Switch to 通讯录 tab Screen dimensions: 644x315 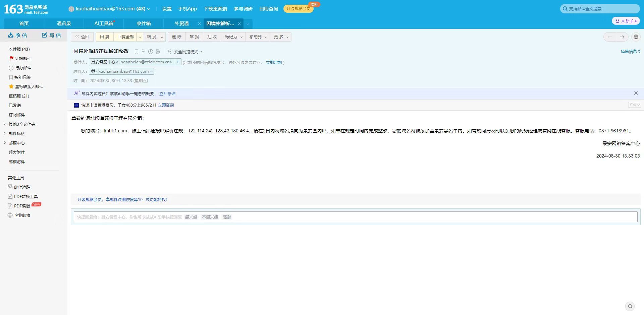(64, 23)
